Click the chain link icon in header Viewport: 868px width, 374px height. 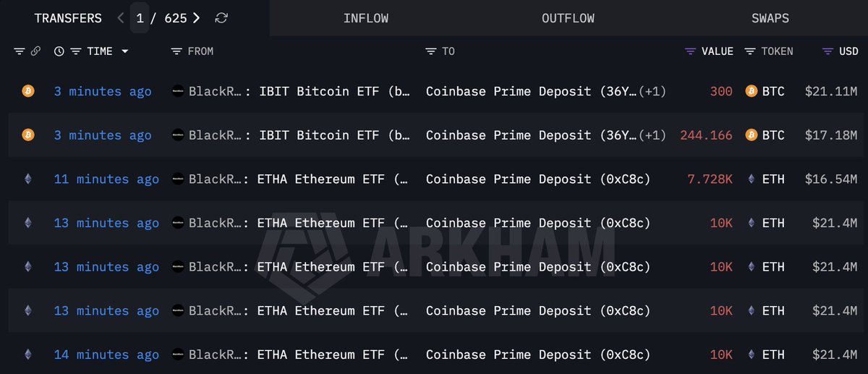(x=35, y=51)
